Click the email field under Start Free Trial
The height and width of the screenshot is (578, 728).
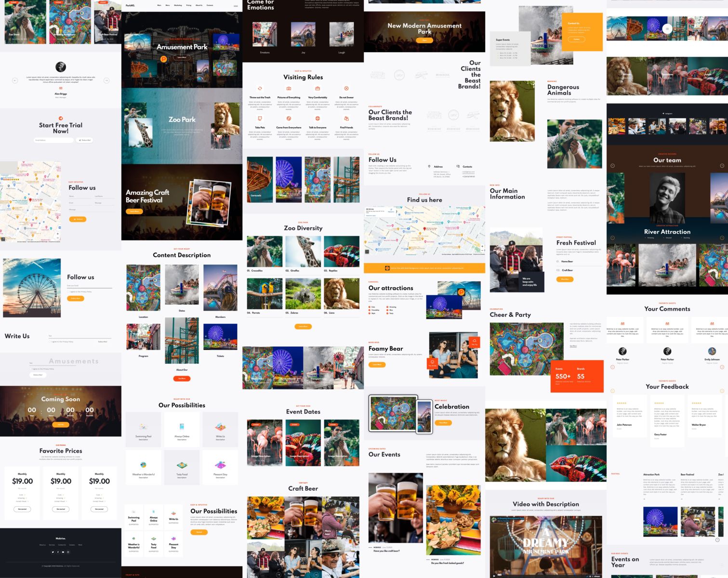pos(53,140)
